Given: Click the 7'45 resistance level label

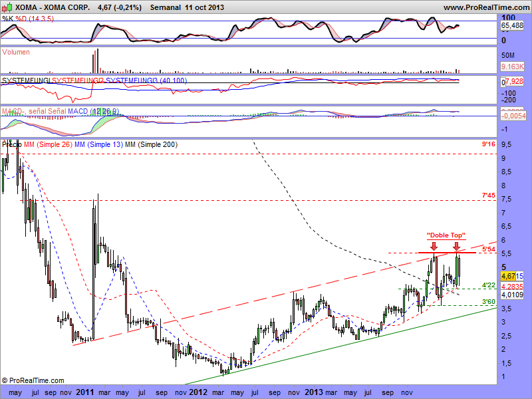Looking at the screenshot, I should (x=489, y=196).
